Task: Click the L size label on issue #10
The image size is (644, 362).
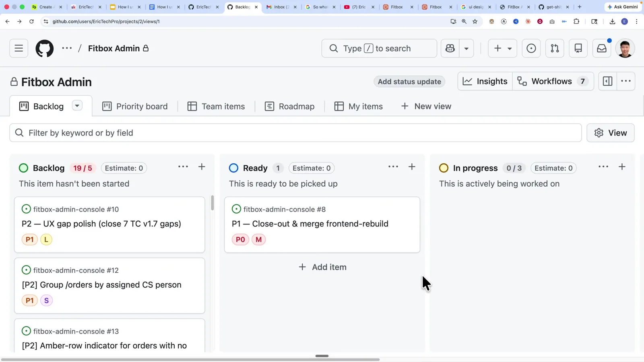Action: click(x=46, y=239)
